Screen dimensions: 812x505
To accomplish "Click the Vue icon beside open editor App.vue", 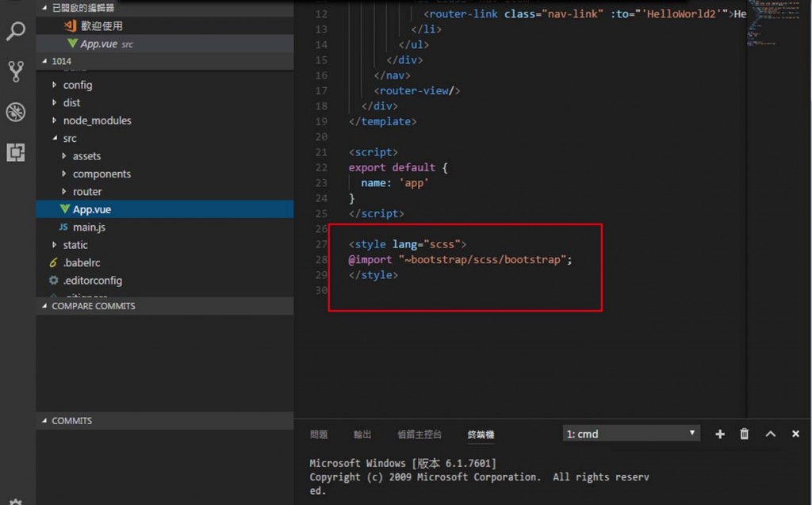I will click(x=72, y=44).
